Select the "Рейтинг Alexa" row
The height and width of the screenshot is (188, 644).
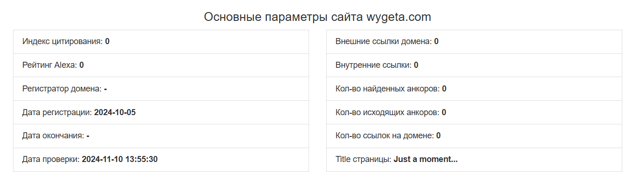(x=161, y=65)
